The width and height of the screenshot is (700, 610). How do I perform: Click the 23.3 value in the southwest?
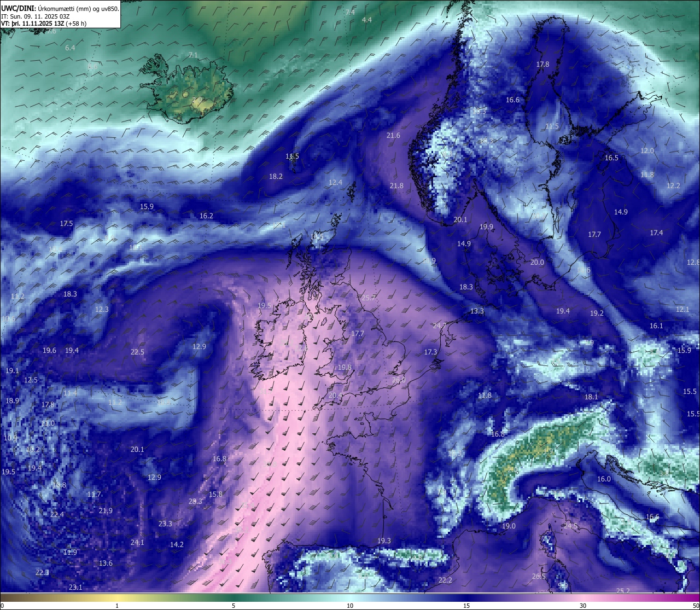click(x=165, y=524)
